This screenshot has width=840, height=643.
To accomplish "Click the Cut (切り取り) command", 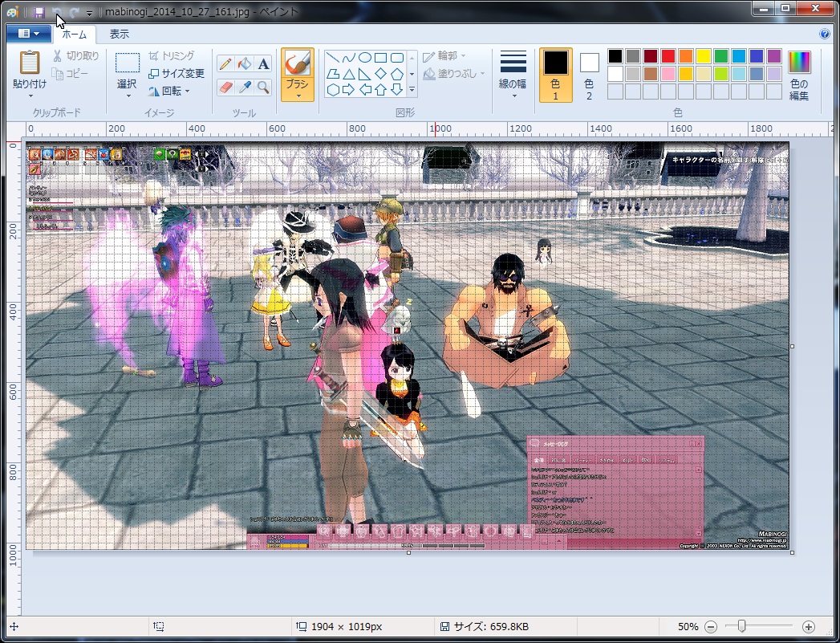I will [76, 55].
